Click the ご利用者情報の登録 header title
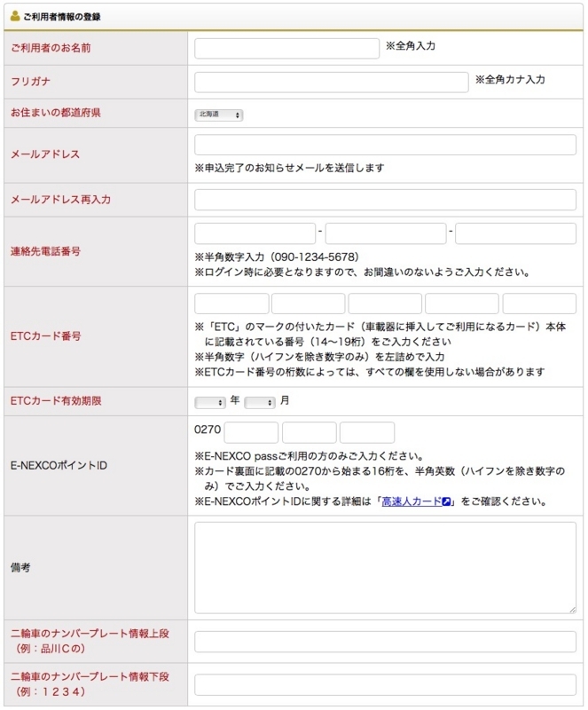The image size is (588, 710). (62, 17)
